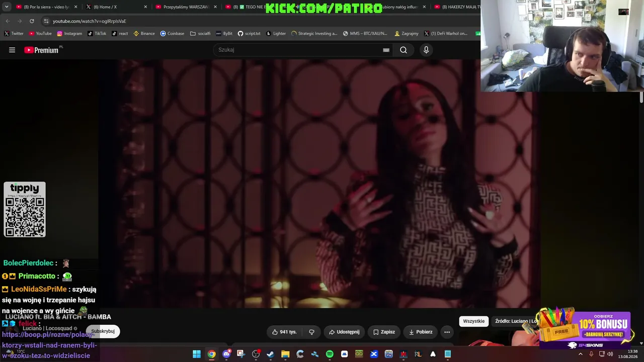
Task: Open the Instagram bookmark
Action: click(x=69, y=34)
